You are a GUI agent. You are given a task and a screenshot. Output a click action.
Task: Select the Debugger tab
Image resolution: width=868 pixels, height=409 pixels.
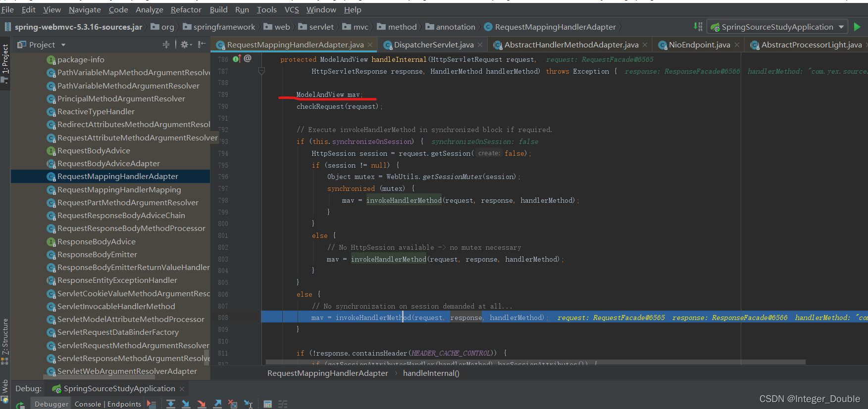tap(51, 404)
